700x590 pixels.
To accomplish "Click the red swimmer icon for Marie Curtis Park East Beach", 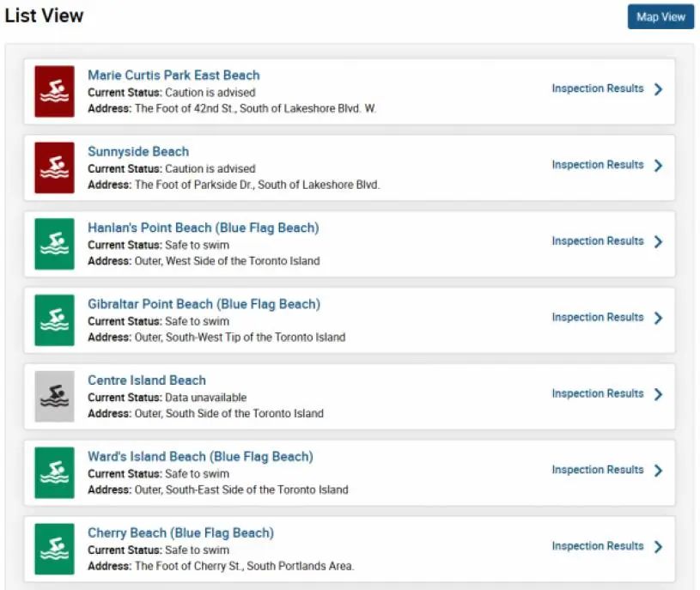I will click(x=54, y=92).
